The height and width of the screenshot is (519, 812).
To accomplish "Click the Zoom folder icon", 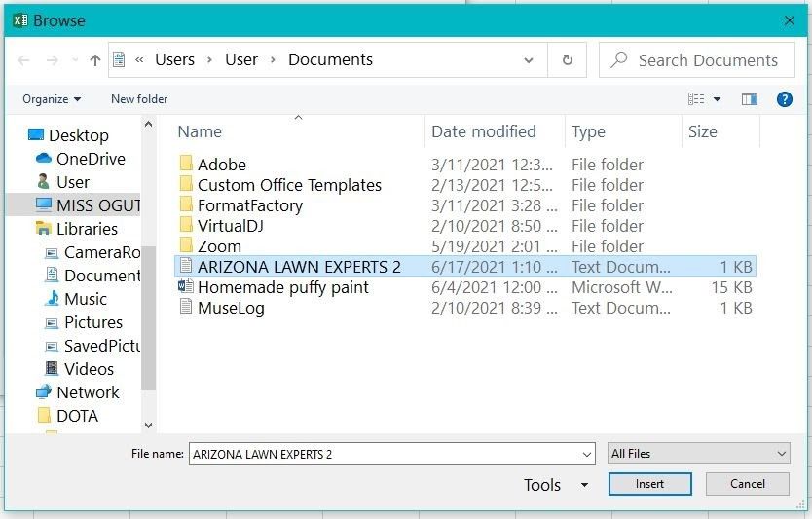I will [x=186, y=245].
